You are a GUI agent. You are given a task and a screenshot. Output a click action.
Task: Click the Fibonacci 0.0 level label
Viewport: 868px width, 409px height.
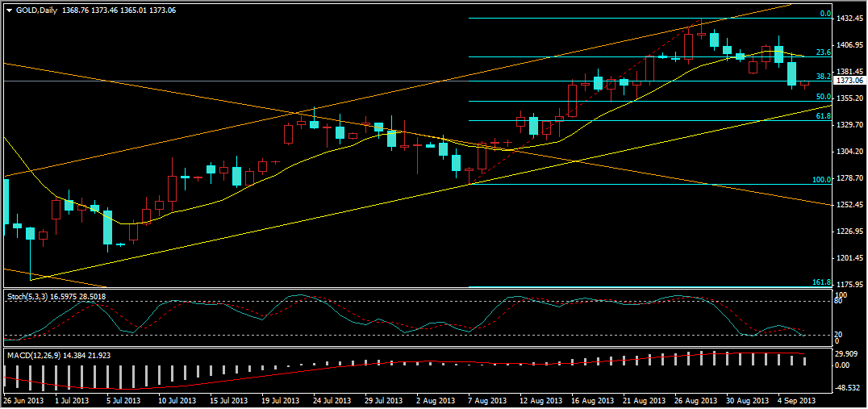click(x=824, y=15)
